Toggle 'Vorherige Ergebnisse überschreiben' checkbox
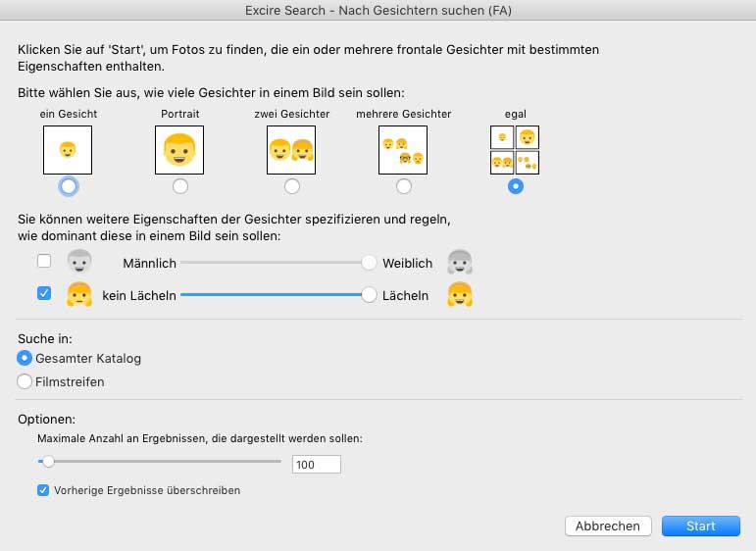This screenshot has width=756, height=551. (x=43, y=490)
